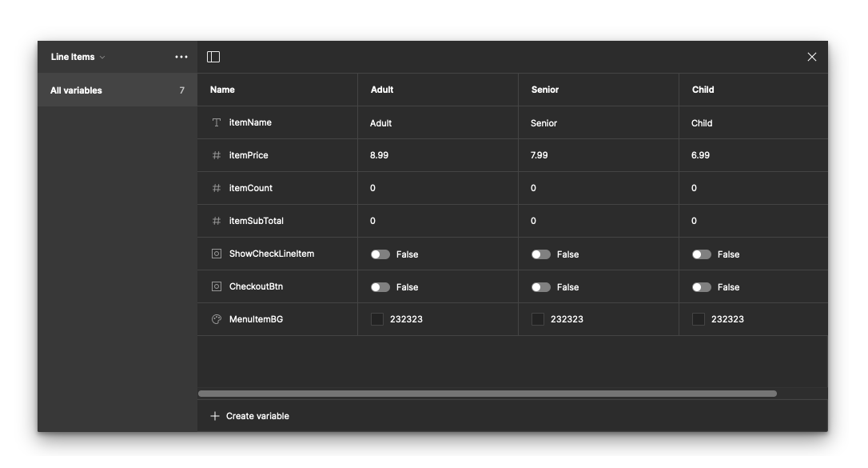Toggle CheckoutBtn for Senior mode
Image resolution: width=868 pixels, height=468 pixels.
(x=541, y=287)
